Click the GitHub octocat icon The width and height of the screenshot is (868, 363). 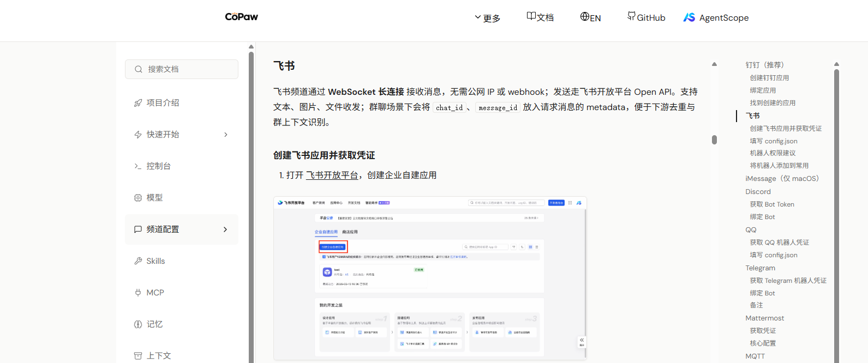pos(631,16)
